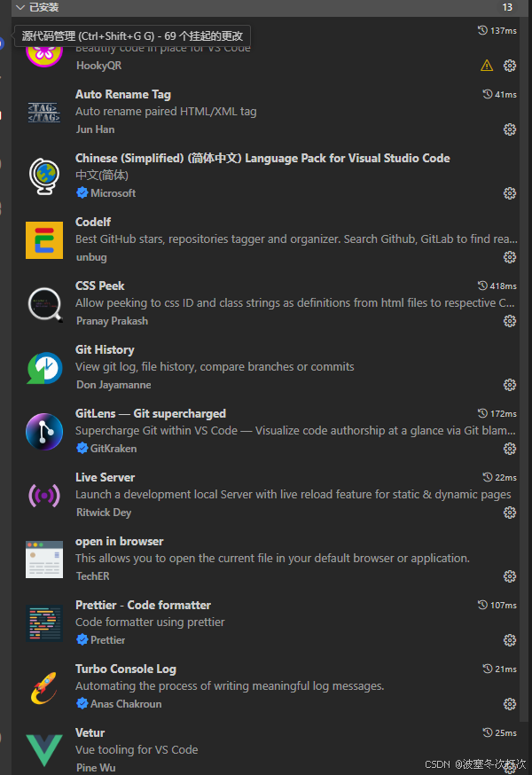Click the GitLens extension icon
Screen dimensions: 532x775
click(x=44, y=432)
